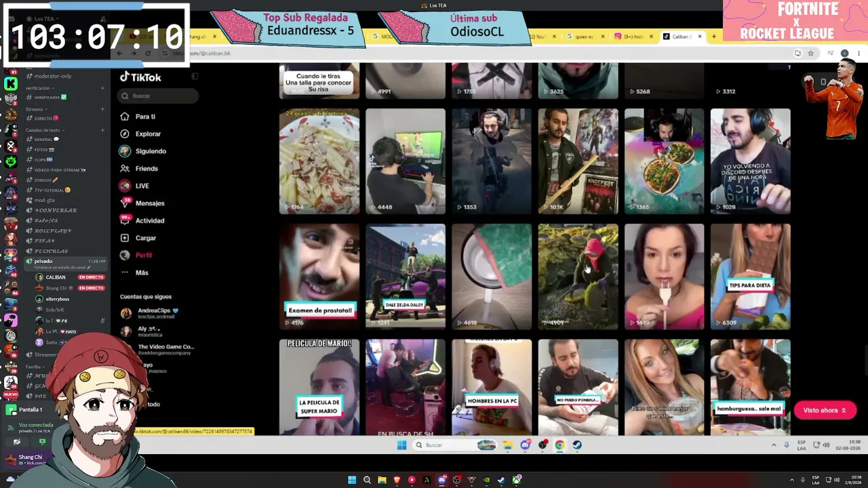Open TikTok Mensajes inbox
This screenshot has height=488, width=868.
142,203
